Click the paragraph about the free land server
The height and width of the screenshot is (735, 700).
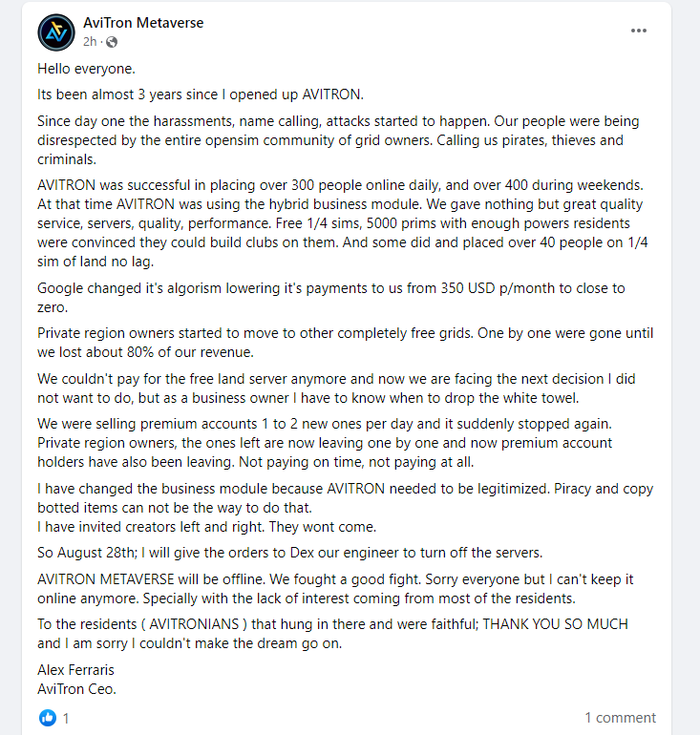click(x=336, y=388)
